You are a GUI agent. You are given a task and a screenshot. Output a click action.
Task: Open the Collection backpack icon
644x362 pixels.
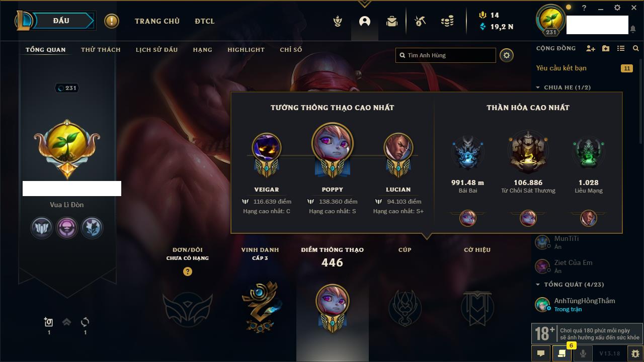(x=392, y=21)
